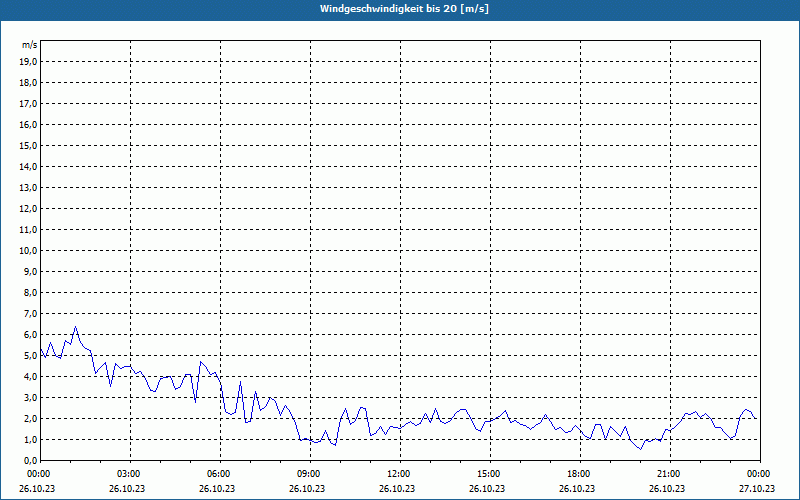The image size is (800, 500).
Task: Select the '06:00' time label
Action: (220, 474)
